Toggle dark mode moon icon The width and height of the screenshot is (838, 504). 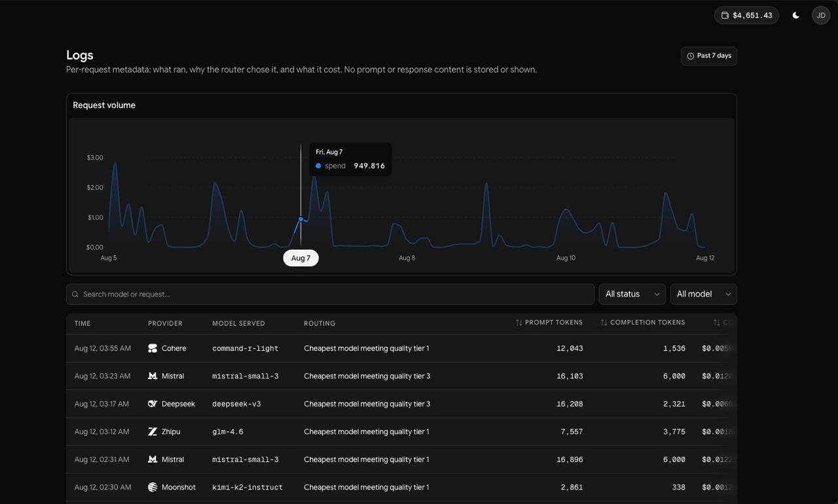click(796, 15)
